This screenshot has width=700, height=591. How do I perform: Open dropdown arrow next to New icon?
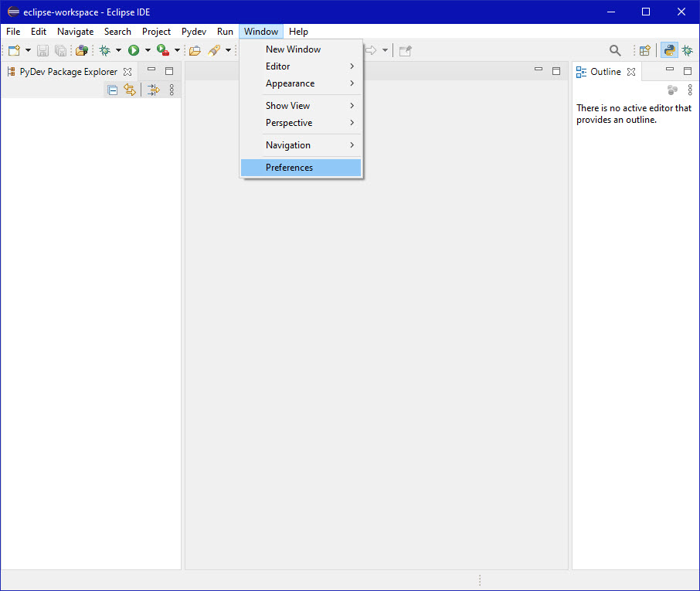point(29,50)
